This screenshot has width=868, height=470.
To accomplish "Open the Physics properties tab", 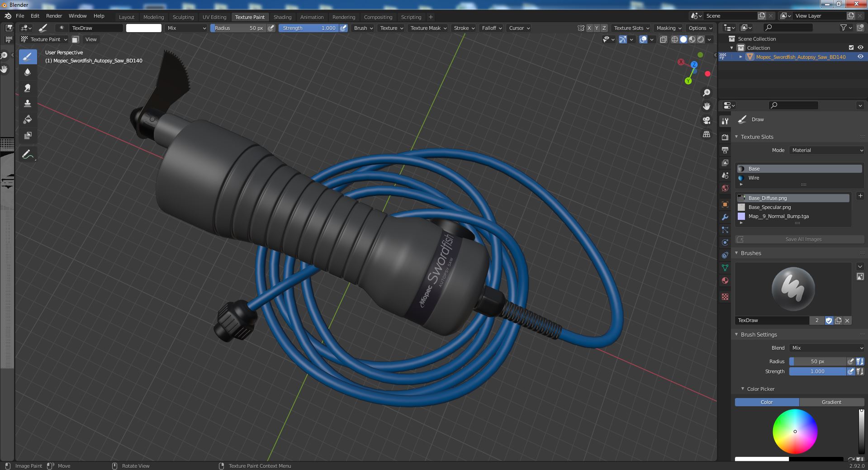I will click(x=725, y=242).
